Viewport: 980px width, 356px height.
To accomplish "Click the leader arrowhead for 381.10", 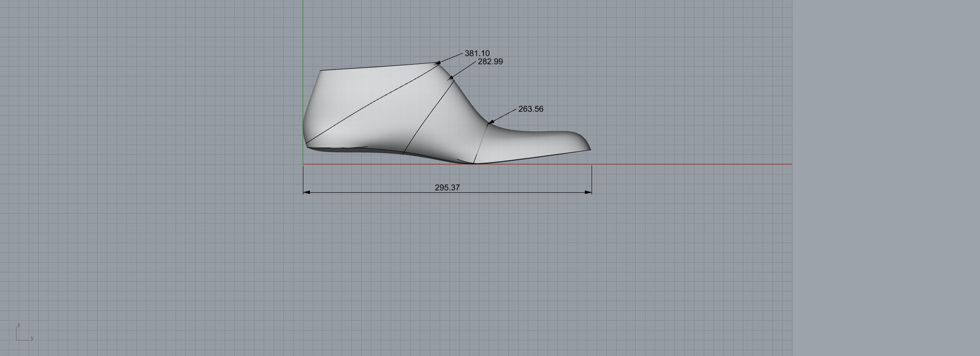I will pyautogui.click(x=439, y=63).
